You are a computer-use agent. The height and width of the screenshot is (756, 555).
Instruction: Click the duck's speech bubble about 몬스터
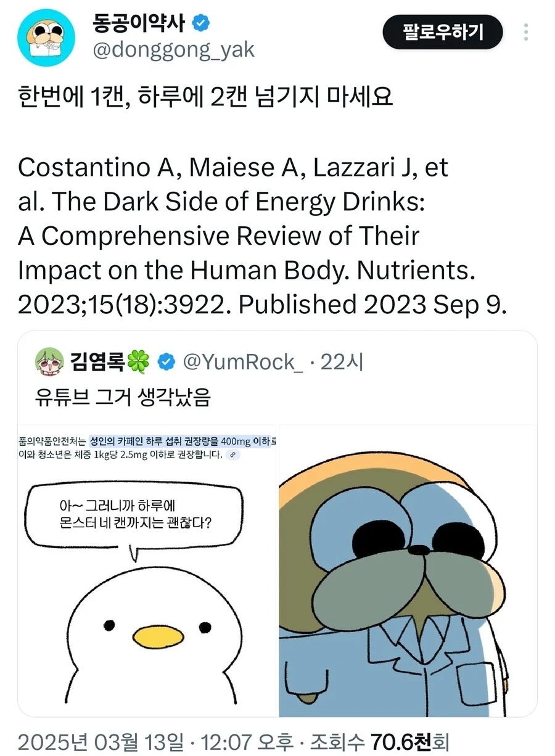pyautogui.click(x=131, y=515)
